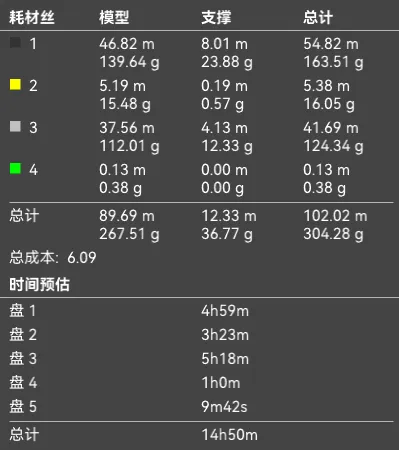Select the 耗材丝 column header
The height and width of the screenshot is (450, 399).
pyautogui.click(x=32, y=17)
